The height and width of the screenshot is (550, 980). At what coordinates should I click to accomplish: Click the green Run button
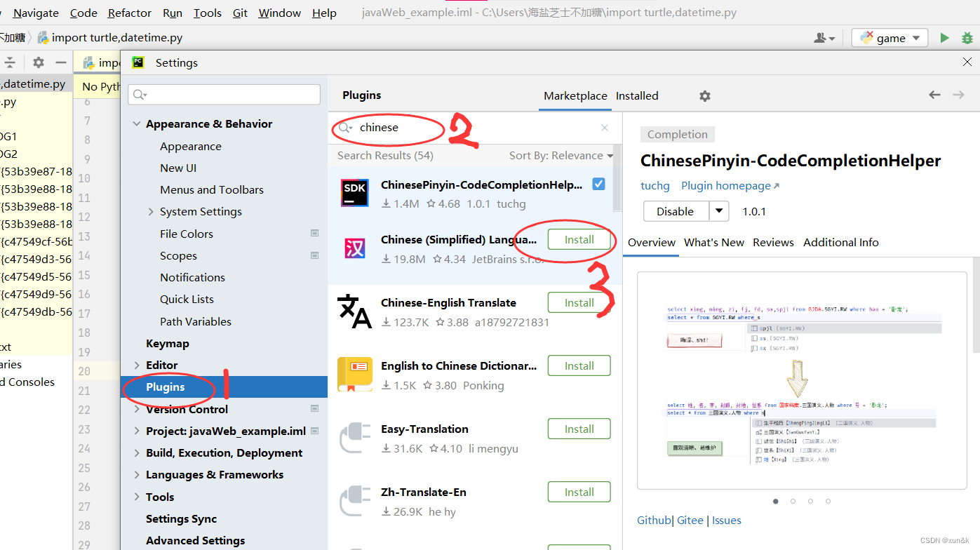click(x=944, y=37)
